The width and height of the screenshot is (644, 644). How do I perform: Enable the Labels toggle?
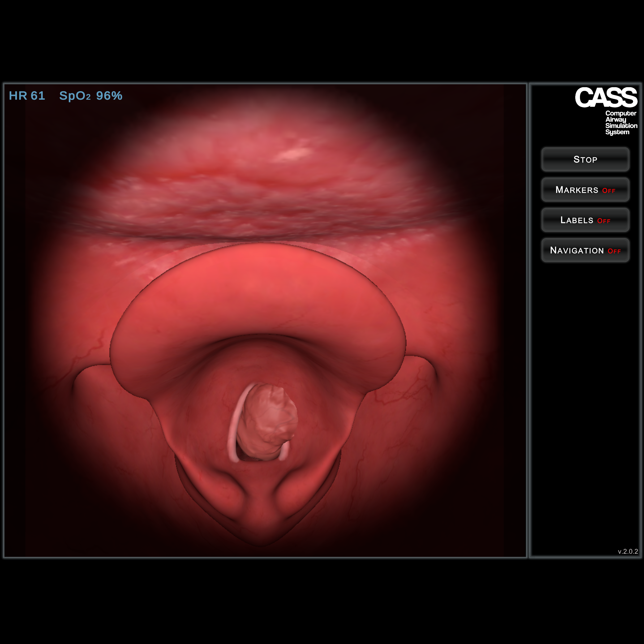[585, 220]
